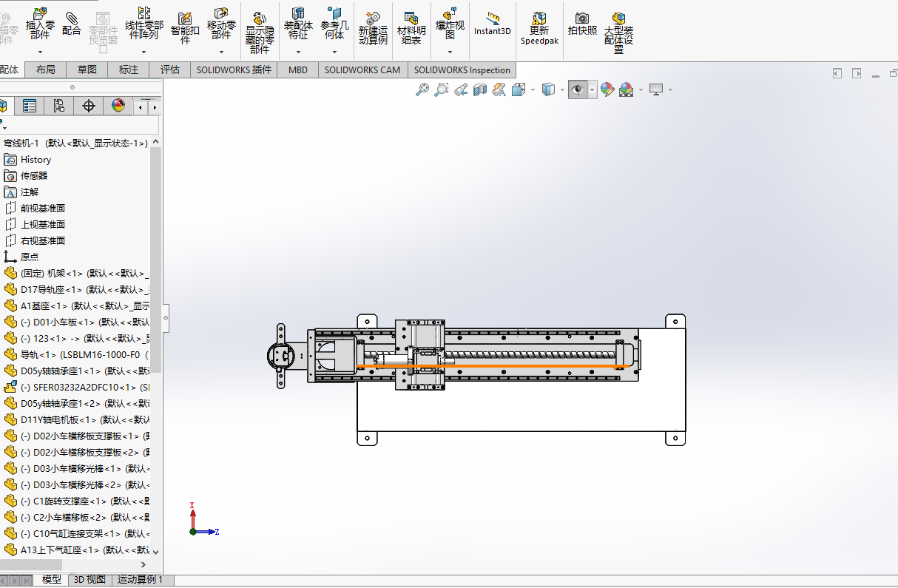Click Reference Geometry (参考几何体) tool
898x588 pixels.
click(334, 23)
